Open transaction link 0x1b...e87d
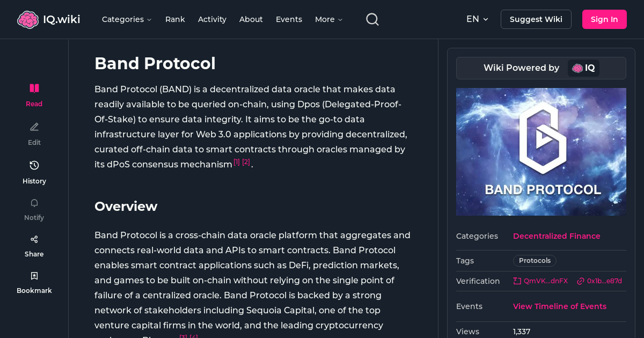644x338 pixels. (x=598, y=281)
